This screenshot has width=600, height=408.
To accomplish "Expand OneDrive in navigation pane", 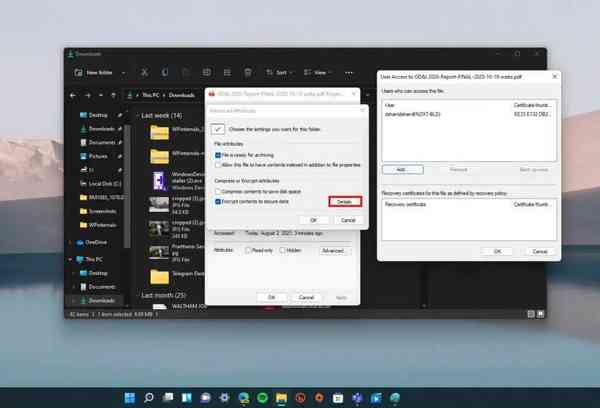I will [70, 242].
